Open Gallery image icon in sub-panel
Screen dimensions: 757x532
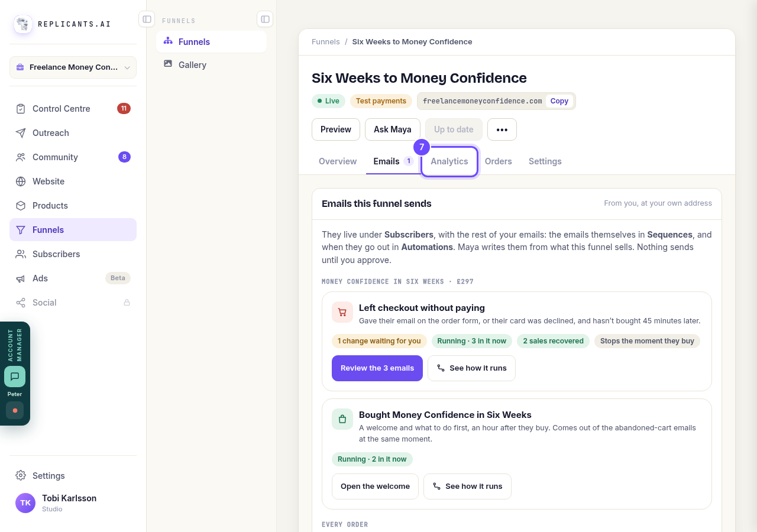click(x=168, y=64)
